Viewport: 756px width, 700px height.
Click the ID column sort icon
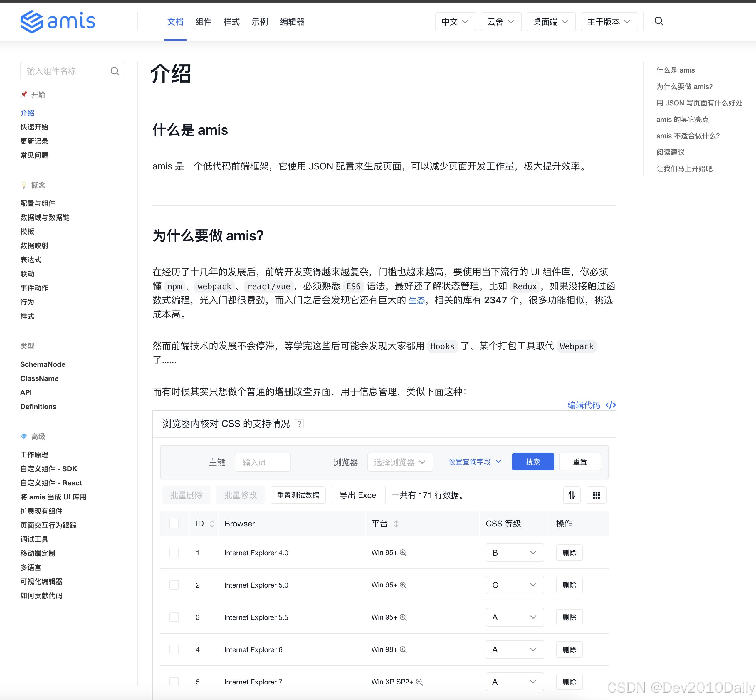(212, 524)
